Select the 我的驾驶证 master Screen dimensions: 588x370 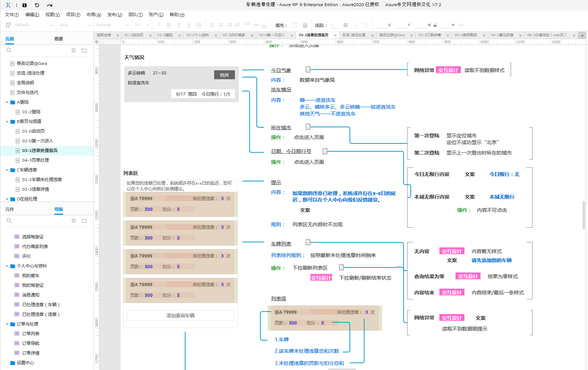(33, 285)
